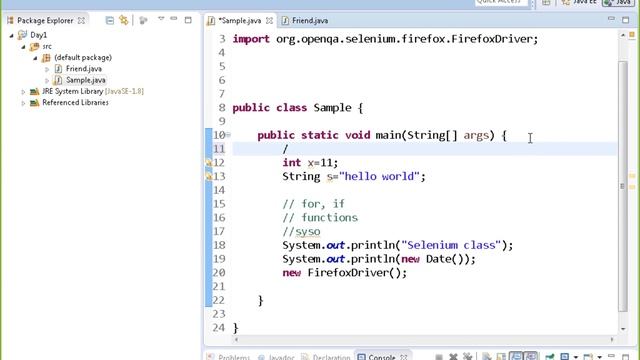Click the //syso comment on line 17
Viewport: 640px width, 360px height.
tap(301, 231)
